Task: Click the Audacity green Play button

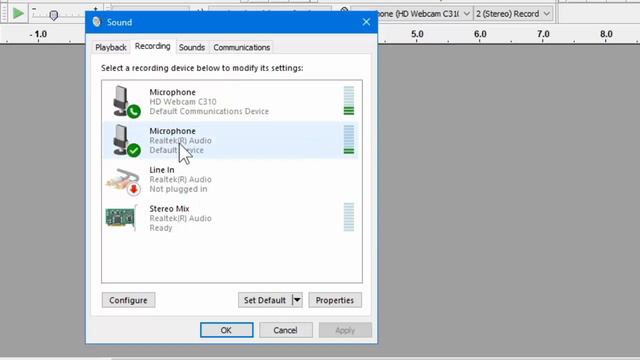Action: [18, 13]
